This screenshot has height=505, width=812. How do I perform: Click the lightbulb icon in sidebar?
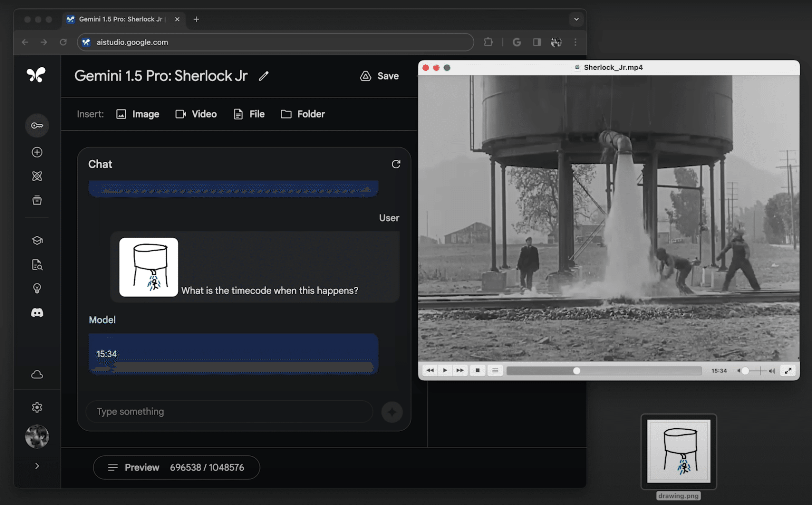37,288
